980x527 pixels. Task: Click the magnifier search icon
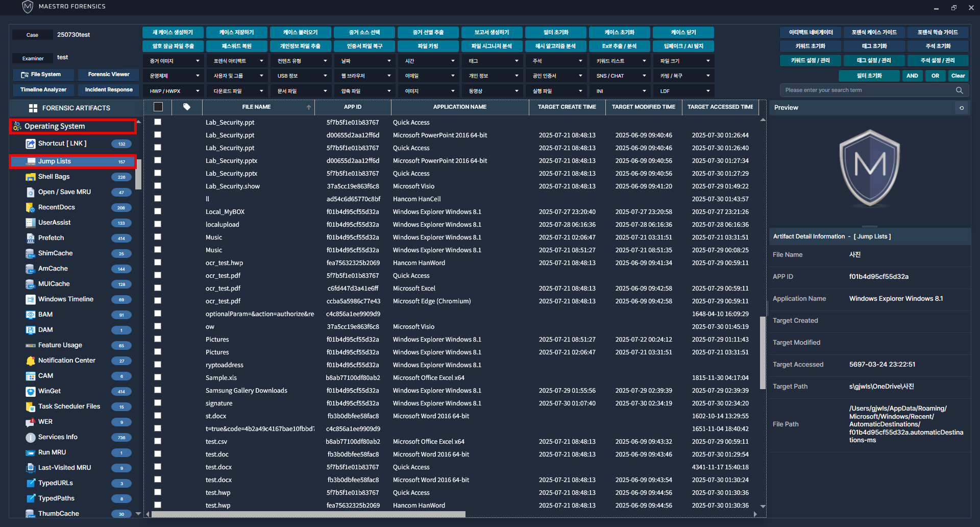(x=960, y=90)
